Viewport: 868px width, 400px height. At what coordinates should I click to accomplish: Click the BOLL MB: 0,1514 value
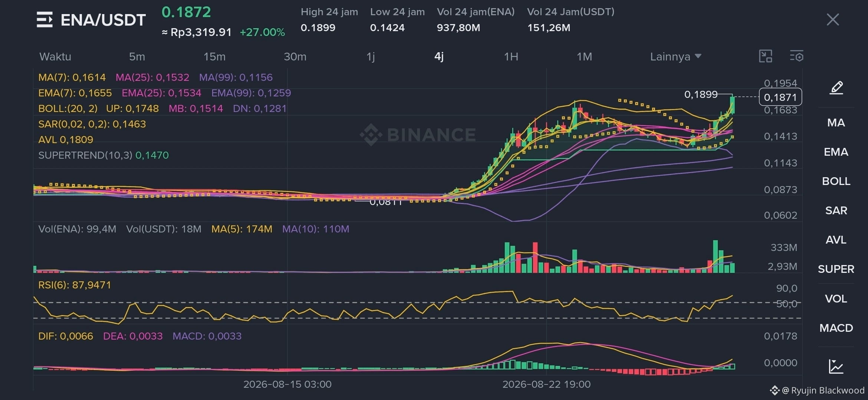pyautogui.click(x=196, y=109)
